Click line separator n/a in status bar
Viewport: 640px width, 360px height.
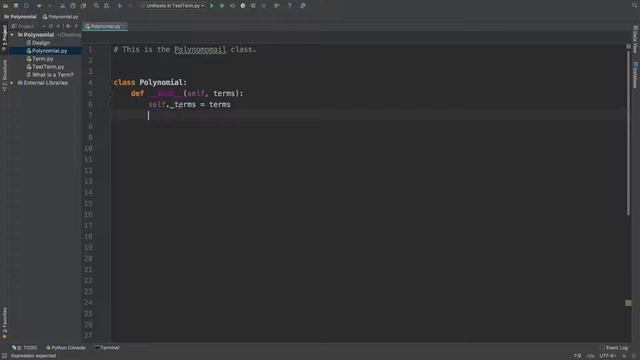click(x=591, y=356)
